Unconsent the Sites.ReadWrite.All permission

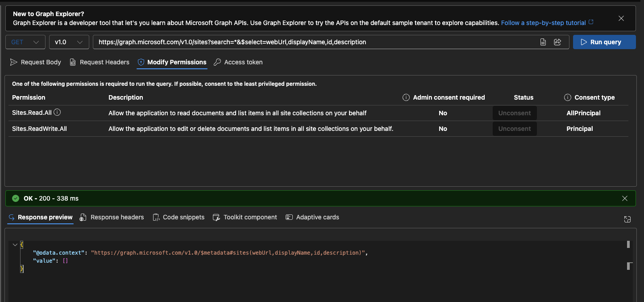(x=515, y=129)
